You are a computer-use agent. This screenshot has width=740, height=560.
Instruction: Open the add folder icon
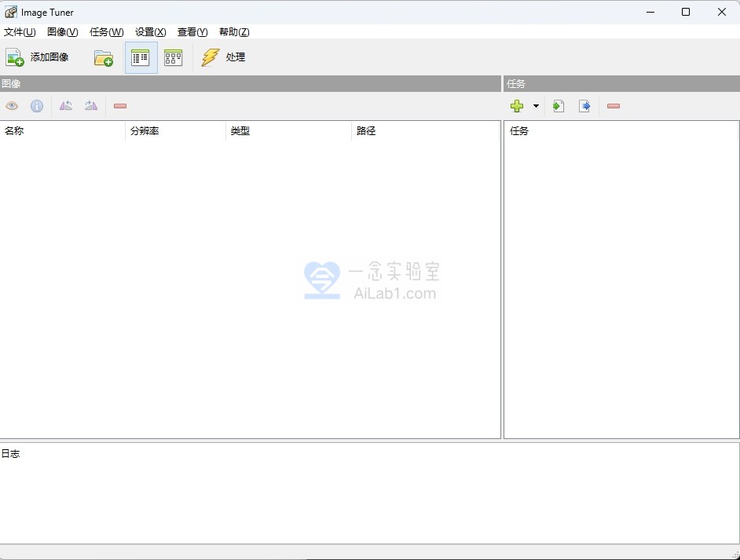[103, 57]
